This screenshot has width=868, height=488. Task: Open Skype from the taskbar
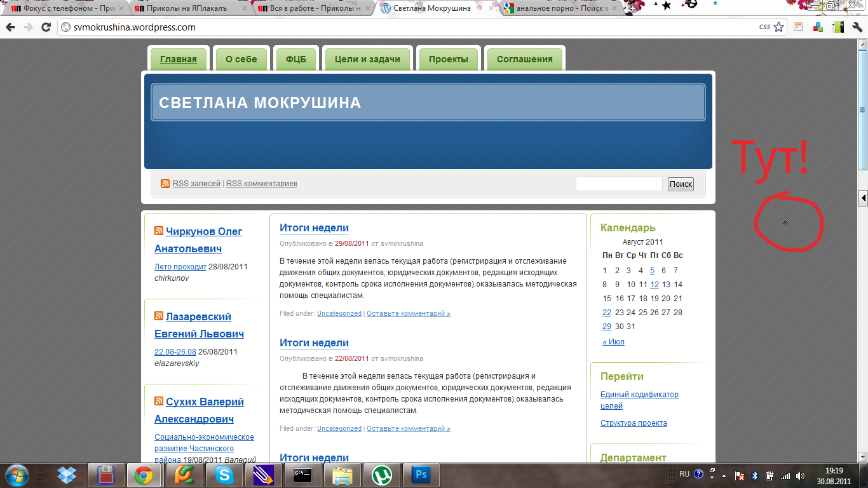click(x=223, y=475)
